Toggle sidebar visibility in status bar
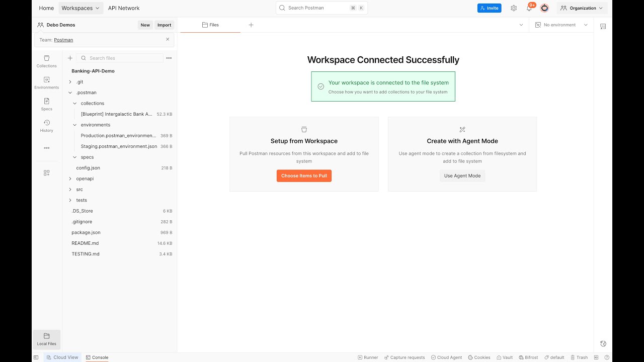 point(36,357)
